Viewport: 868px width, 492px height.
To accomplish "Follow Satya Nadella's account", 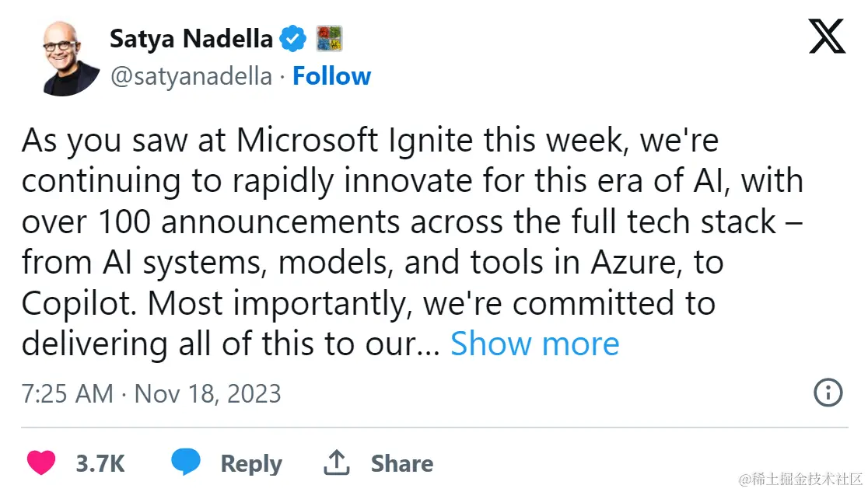I will [331, 76].
